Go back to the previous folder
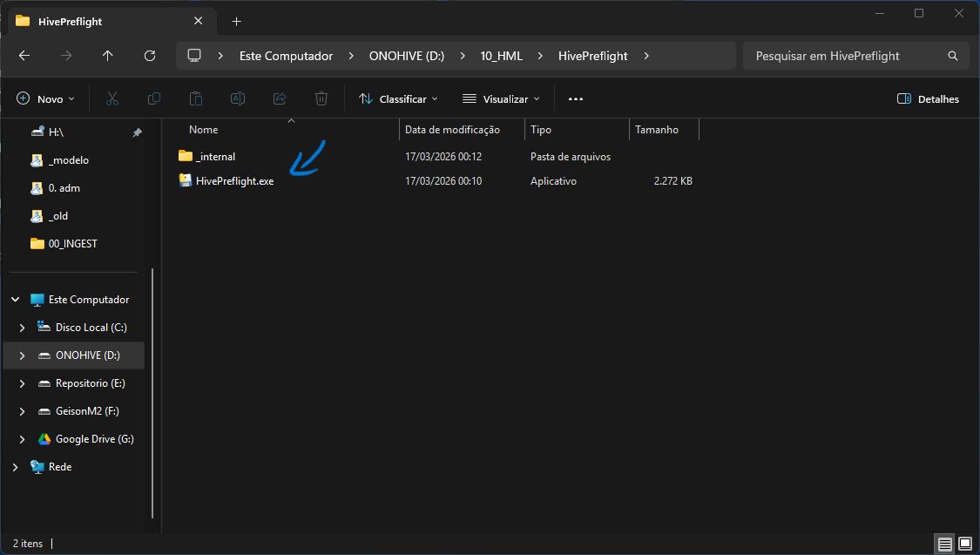 pos(24,56)
